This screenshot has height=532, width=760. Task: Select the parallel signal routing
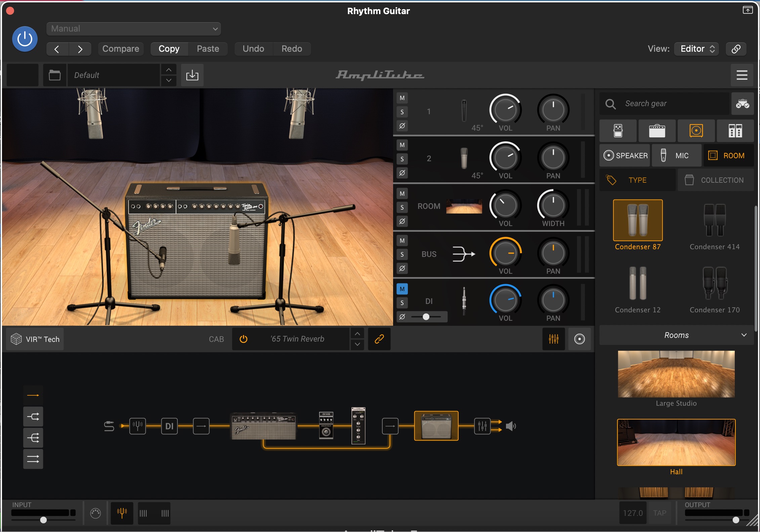click(x=33, y=459)
